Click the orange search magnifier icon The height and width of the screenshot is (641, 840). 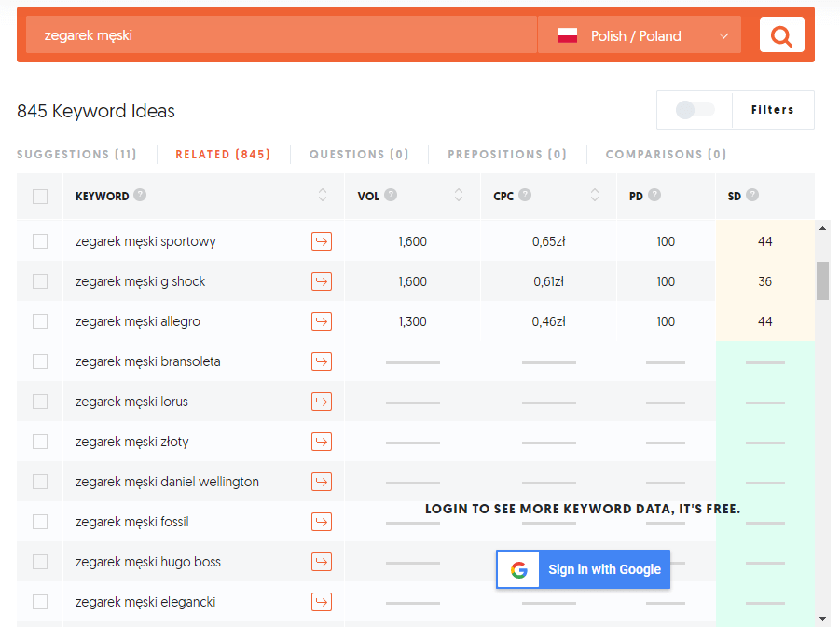click(x=781, y=34)
